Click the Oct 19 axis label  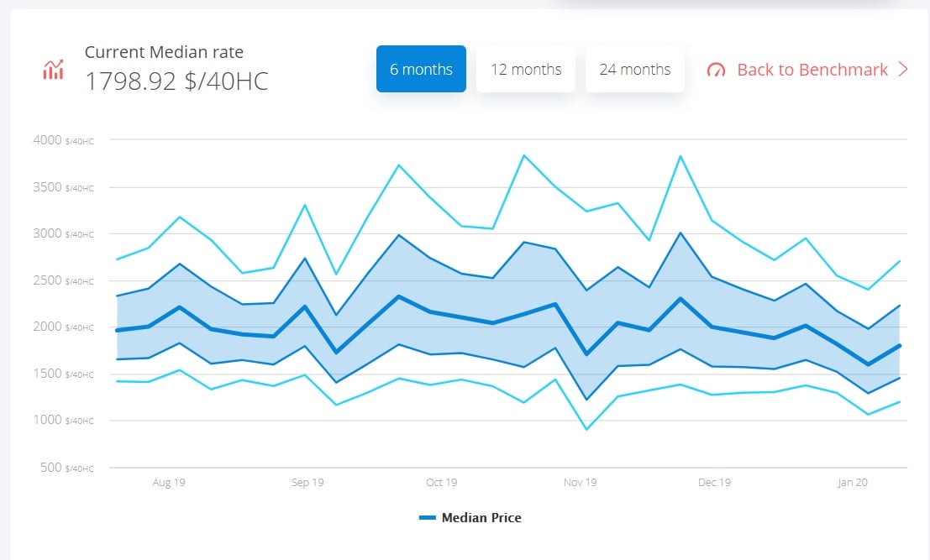[441, 483]
